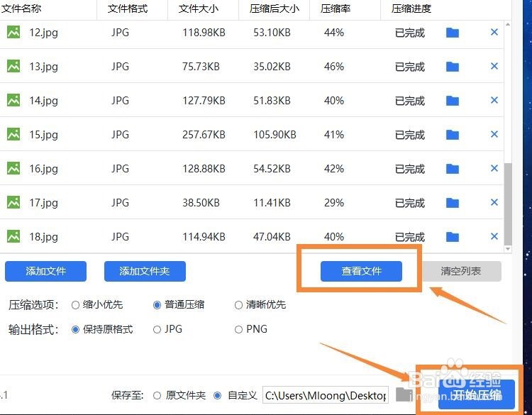Open output folder for 18.jpg

click(x=453, y=237)
